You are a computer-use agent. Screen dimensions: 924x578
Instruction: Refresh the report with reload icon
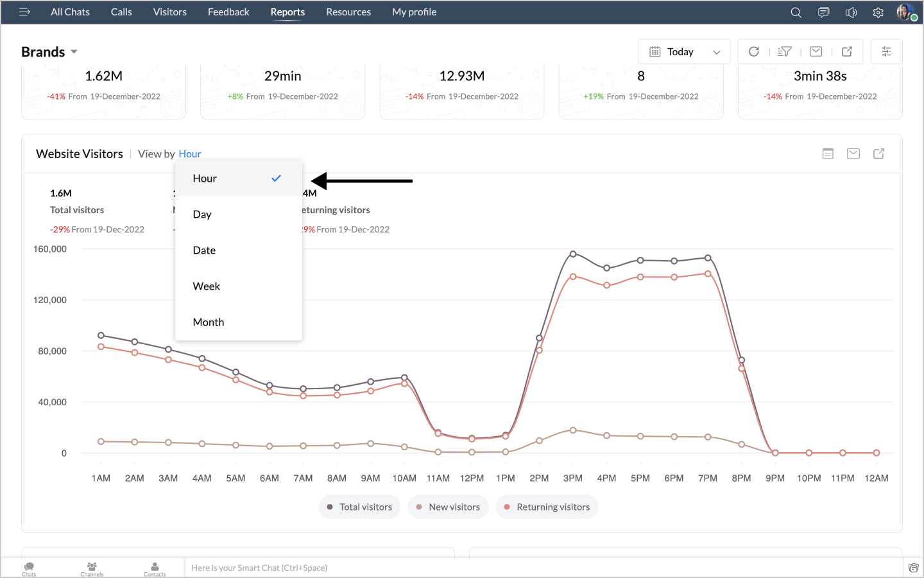click(x=754, y=51)
